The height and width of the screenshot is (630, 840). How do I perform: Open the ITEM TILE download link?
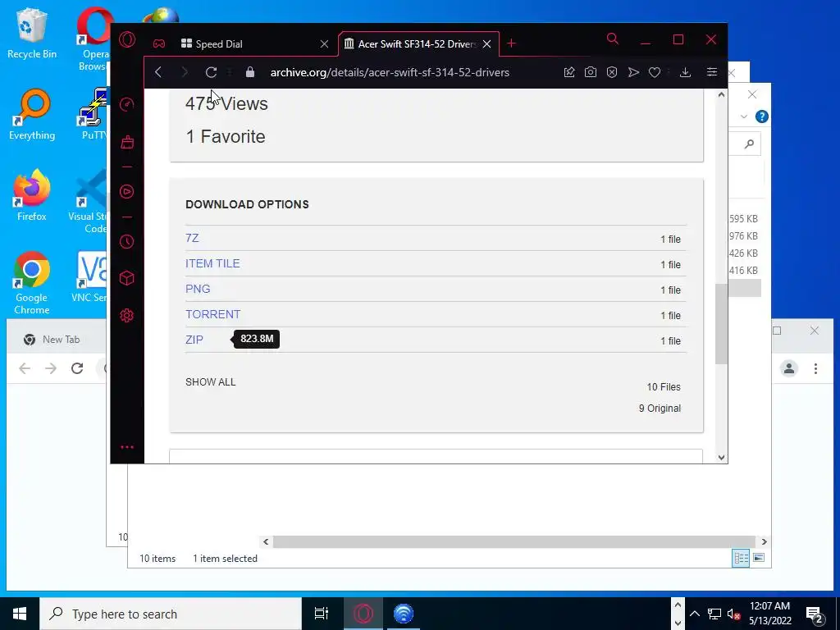[212, 263]
